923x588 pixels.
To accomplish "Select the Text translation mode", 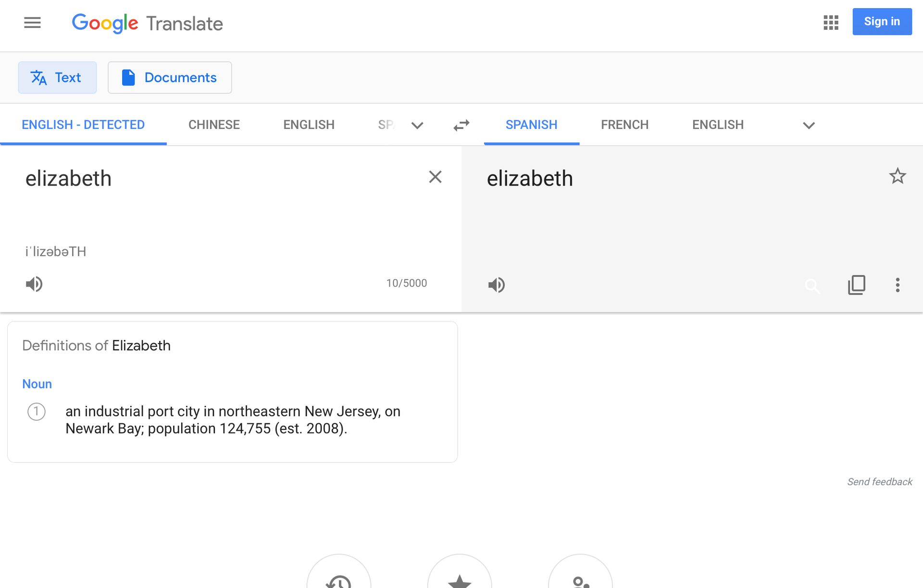I will coord(57,77).
